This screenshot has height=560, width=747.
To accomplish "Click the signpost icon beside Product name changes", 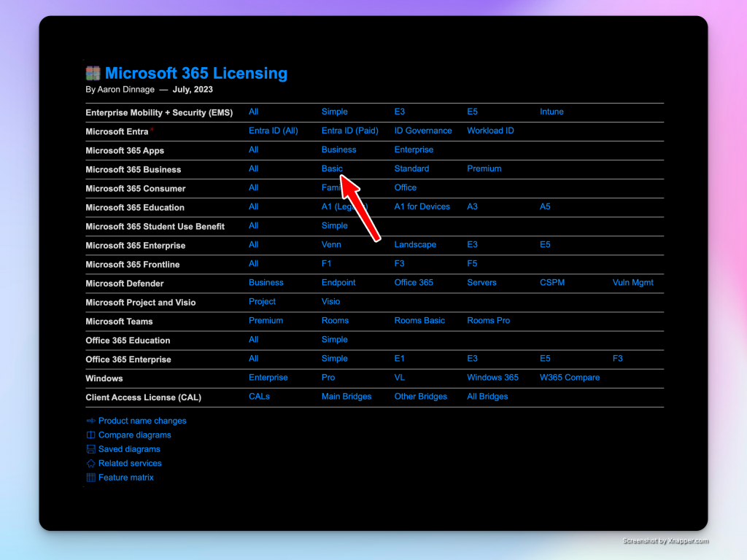I will pos(91,421).
